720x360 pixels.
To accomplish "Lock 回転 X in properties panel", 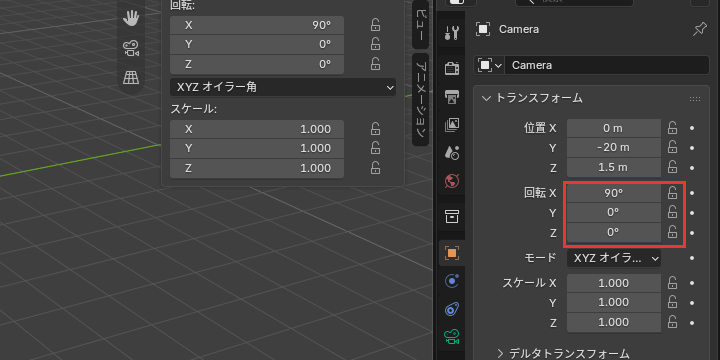I will coord(672,193).
